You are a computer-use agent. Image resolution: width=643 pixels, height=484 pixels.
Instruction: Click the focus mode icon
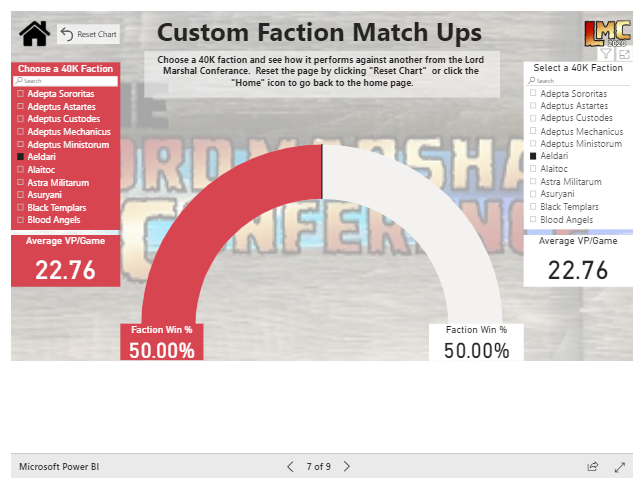point(624,54)
